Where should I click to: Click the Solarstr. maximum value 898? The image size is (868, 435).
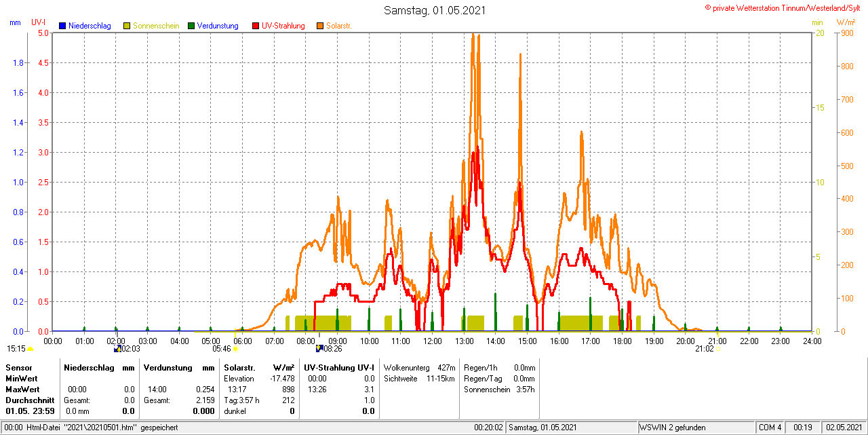(x=288, y=389)
